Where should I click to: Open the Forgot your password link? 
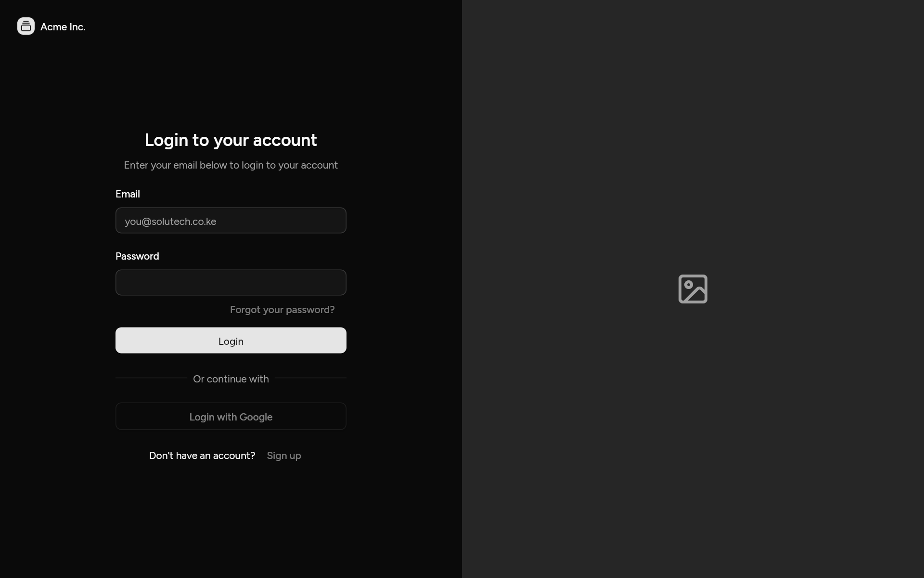click(282, 310)
